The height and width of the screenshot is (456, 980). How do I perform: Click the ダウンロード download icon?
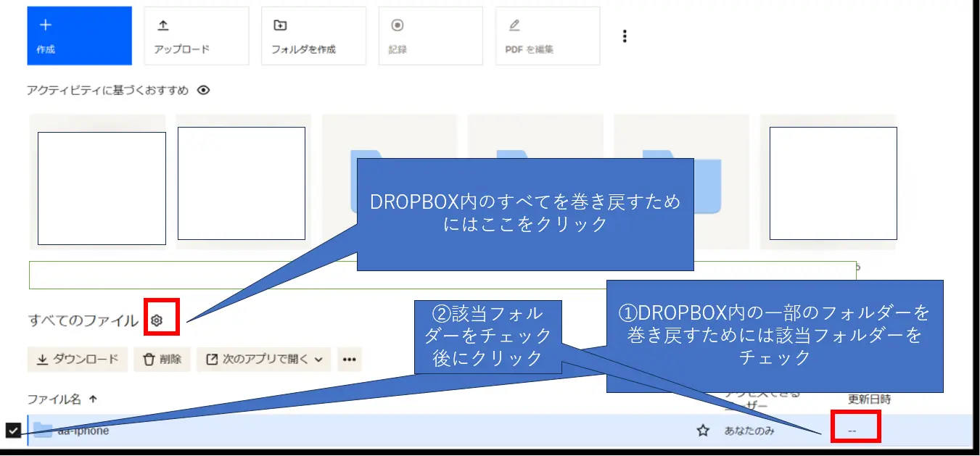44,359
